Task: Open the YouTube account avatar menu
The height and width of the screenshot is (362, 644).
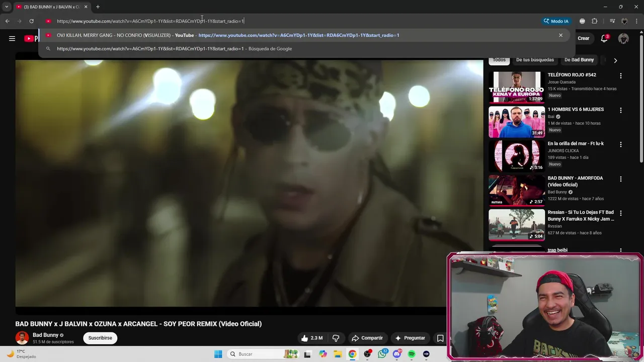Action: pyautogui.click(x=623, y=38)
